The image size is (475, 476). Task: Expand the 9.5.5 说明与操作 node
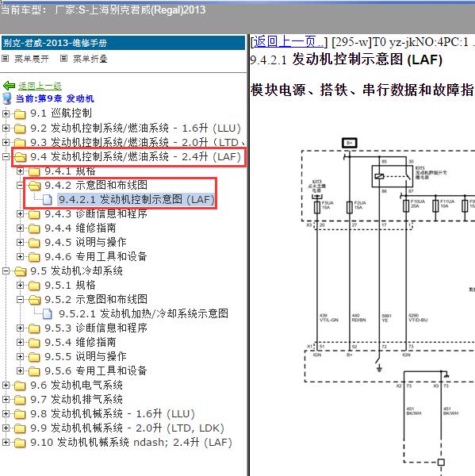[x=20, y=356]
